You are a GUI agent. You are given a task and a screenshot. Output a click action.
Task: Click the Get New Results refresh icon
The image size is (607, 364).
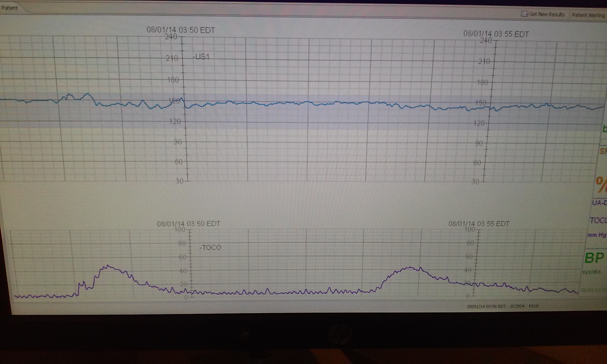click(x=525, y=14)
